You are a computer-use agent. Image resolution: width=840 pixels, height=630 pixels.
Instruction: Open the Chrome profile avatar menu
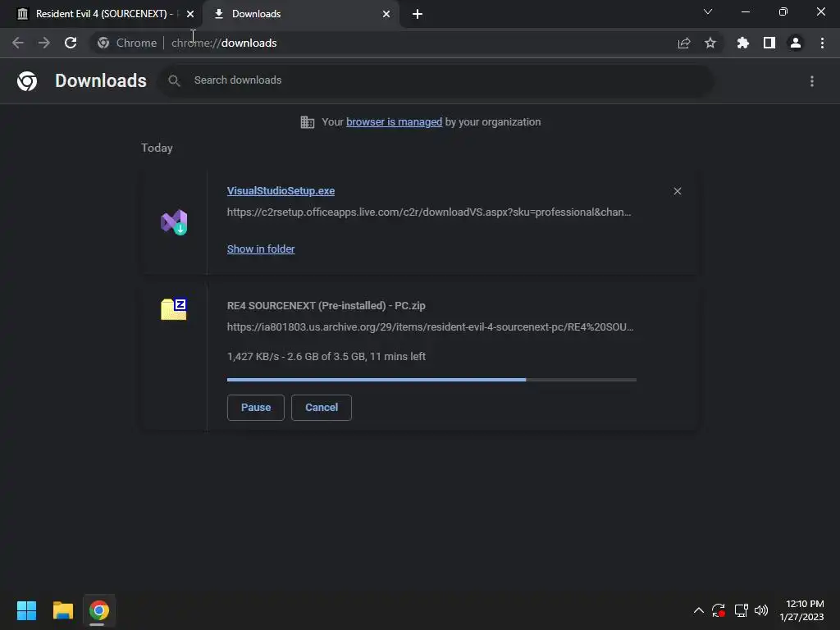pyautogui.click(x=796, y=43)
